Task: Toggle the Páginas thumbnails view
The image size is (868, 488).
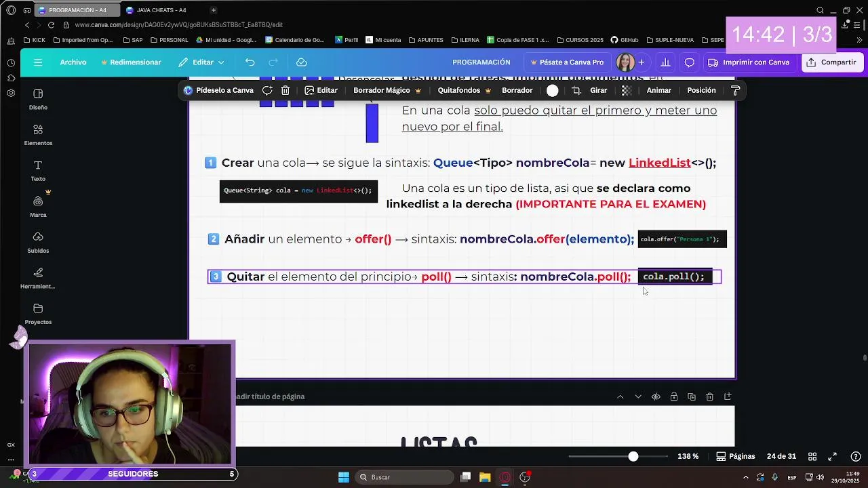Action: coord(736,456)
